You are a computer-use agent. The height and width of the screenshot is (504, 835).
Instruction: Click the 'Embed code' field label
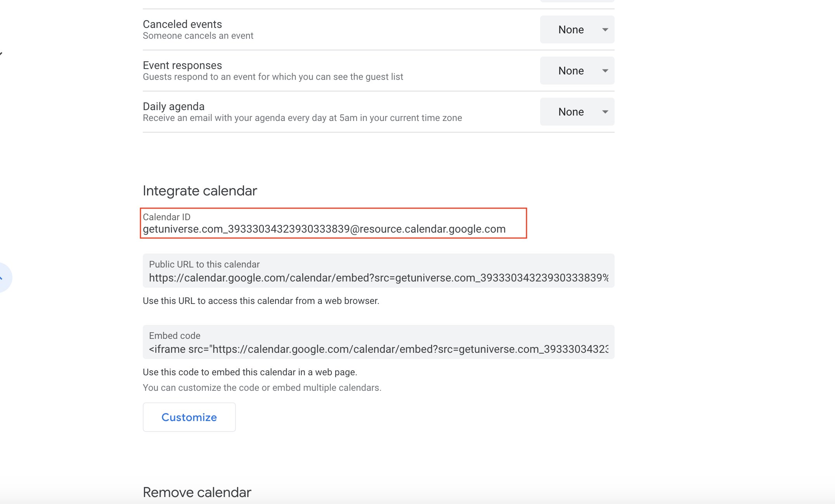[175, 336]
